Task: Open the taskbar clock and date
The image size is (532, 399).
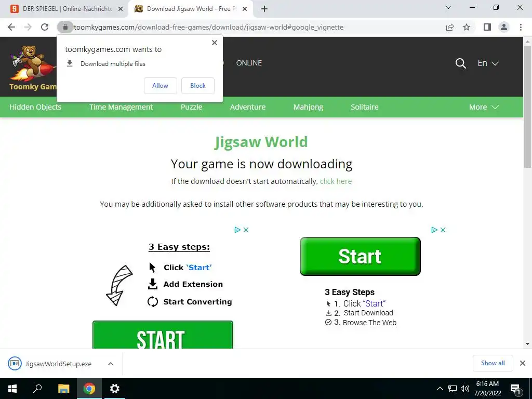Action: pyautogui.click(x=487, y=389)
